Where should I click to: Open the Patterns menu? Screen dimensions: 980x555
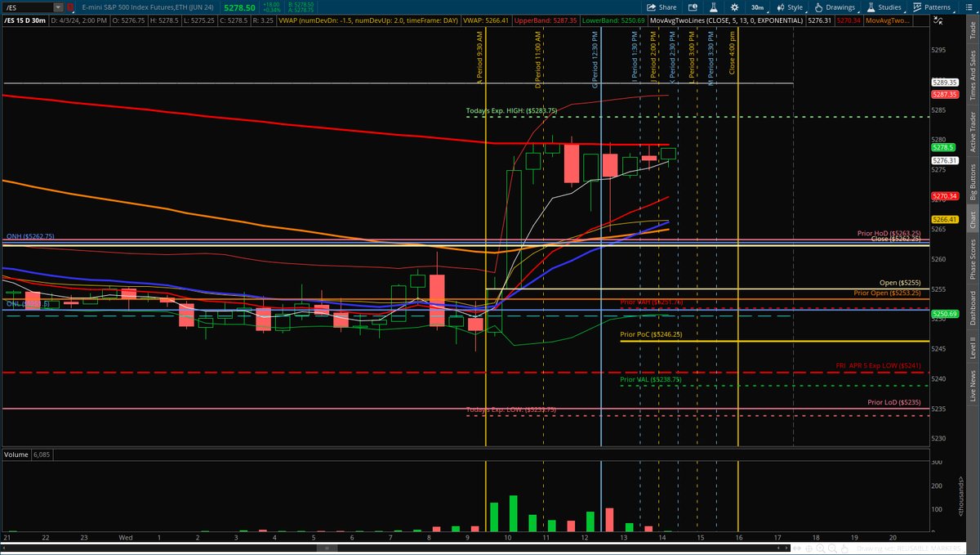pyautogui.click(x=932, y=7)
